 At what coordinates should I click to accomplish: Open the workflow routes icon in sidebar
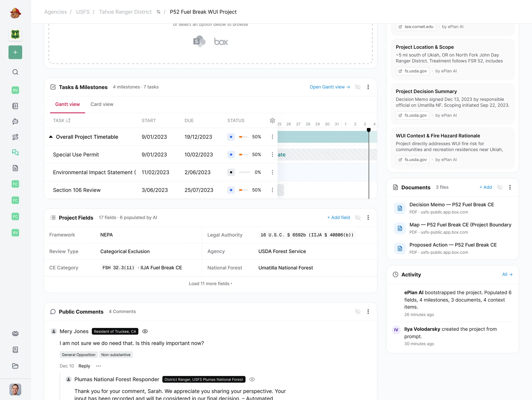(x=15, y=137)
